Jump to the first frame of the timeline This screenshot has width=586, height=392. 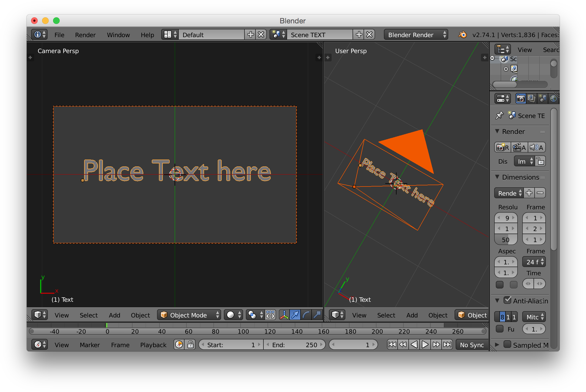tap(392, 344)
